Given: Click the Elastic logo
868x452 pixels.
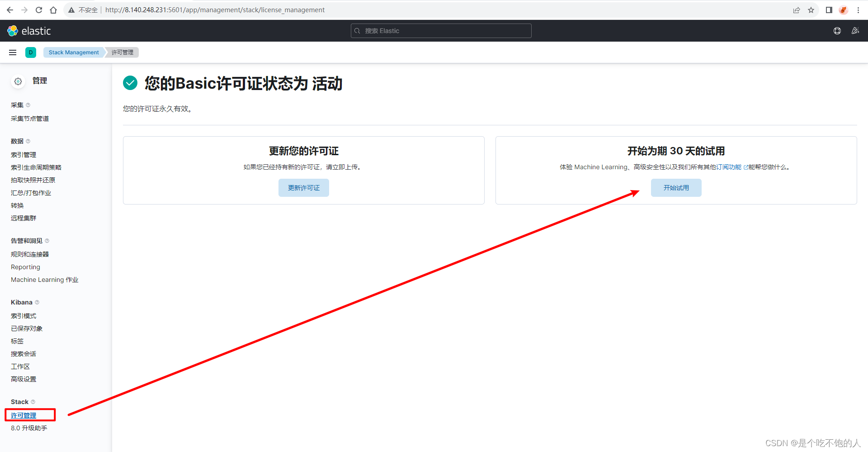Looking at the screenshot, I should (29, 31).
